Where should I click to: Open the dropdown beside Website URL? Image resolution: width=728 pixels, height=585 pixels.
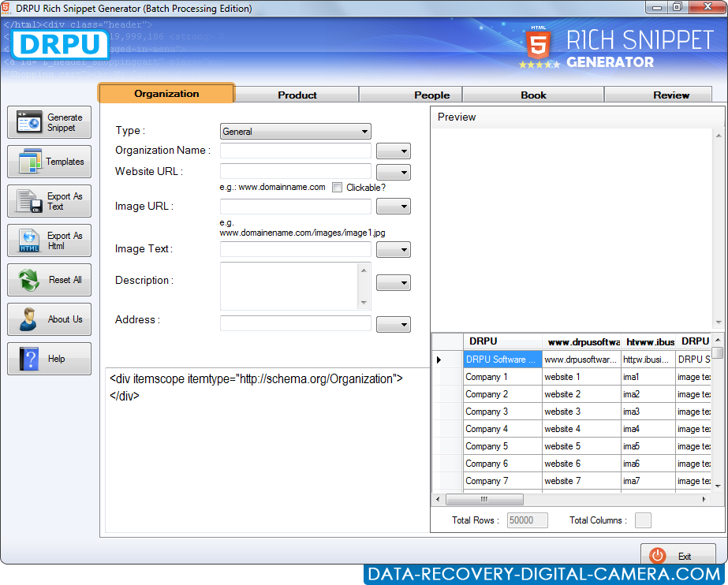(x=394, y=172)
